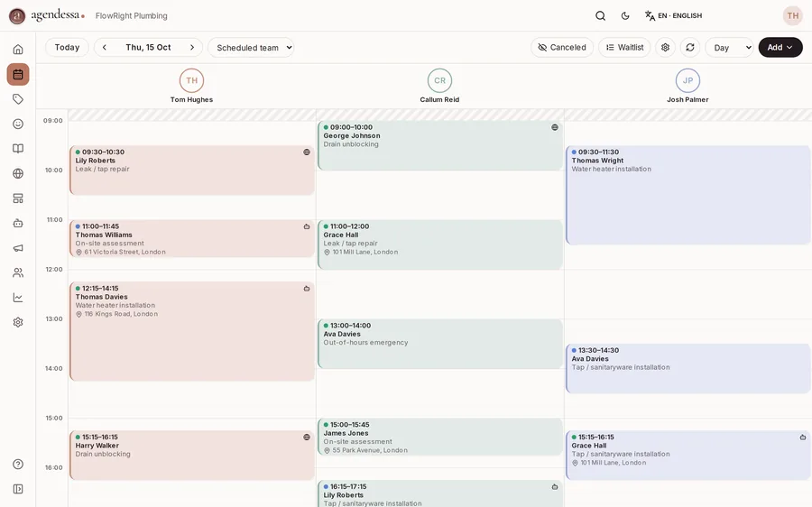Open James Jones 15:00–15:45 appointment
This screenshot has width=812, height=507.
[439, 438]
